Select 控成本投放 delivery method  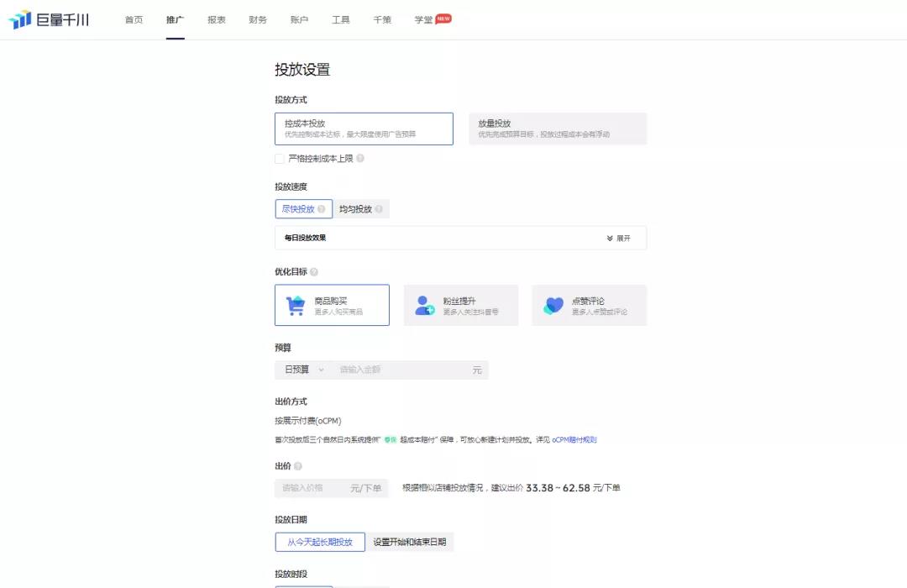tap(364, 129)
